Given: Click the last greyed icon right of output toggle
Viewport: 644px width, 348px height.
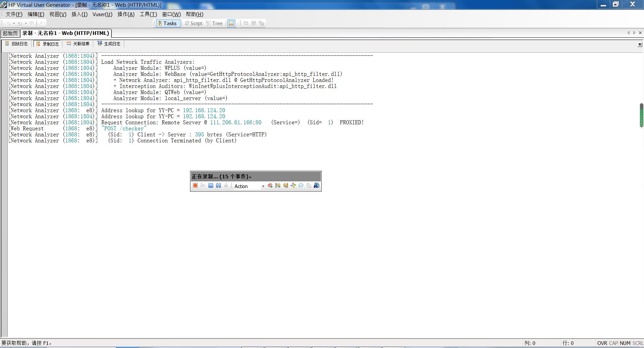Looking at the screenshot, I should tap(262, 23).
